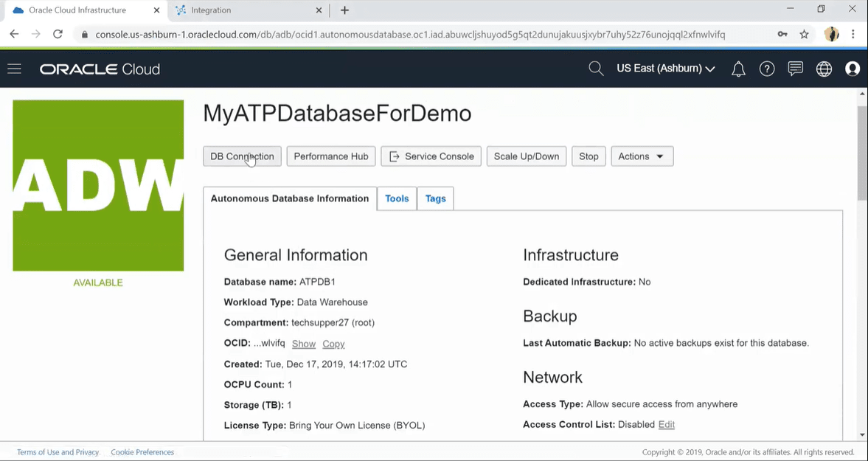This screenshot has height=461, width=868.
Task: Click the Network section heading
Action: click(552, 377)
